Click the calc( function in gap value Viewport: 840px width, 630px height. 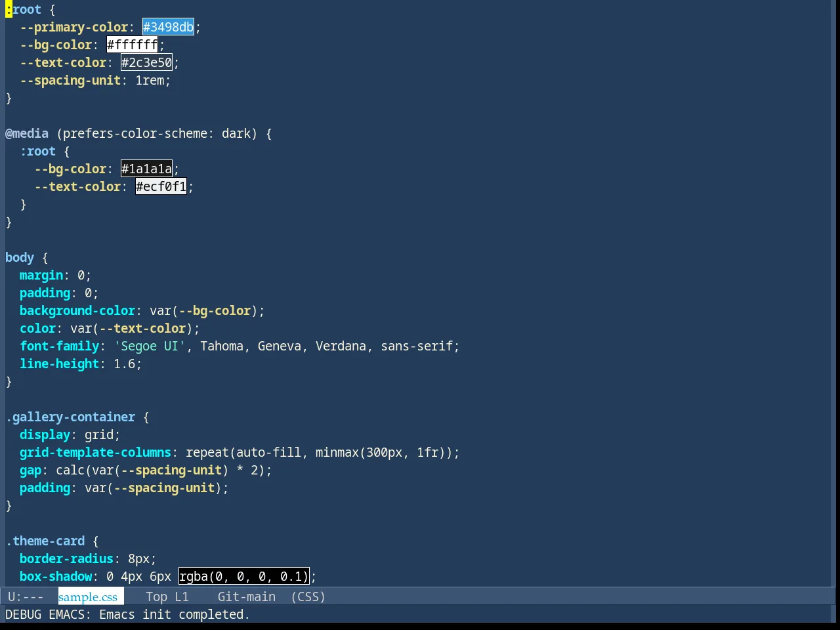73,470
